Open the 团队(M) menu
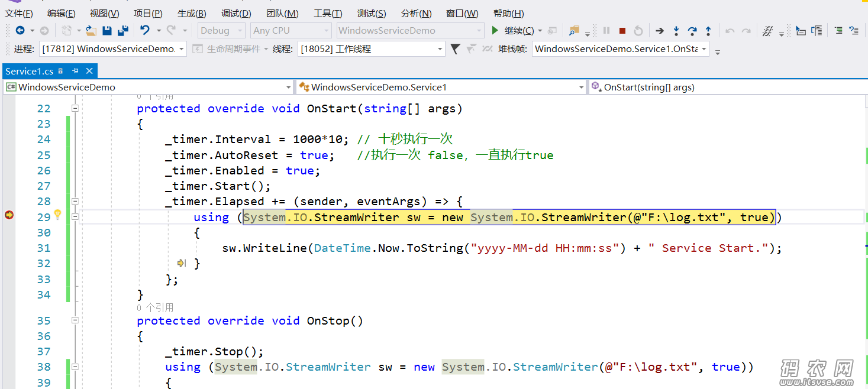The width and height of the screenshot is (868, 389). coord(282,13)
